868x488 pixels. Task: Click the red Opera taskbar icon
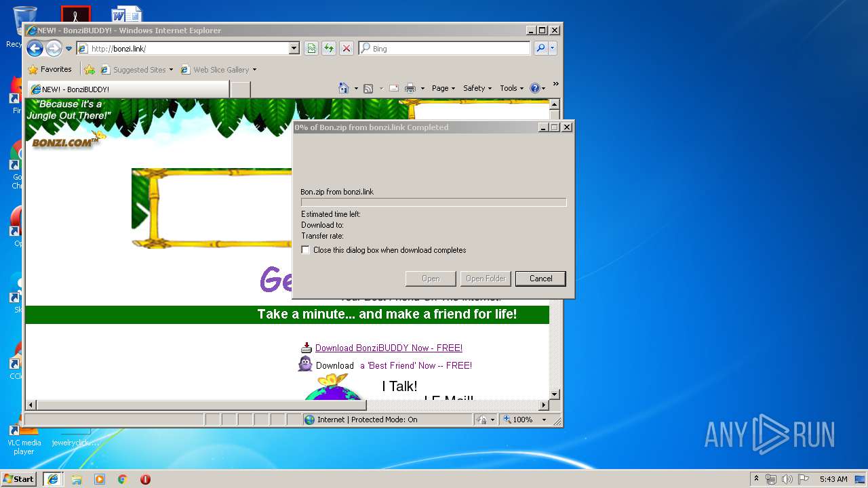145,479
